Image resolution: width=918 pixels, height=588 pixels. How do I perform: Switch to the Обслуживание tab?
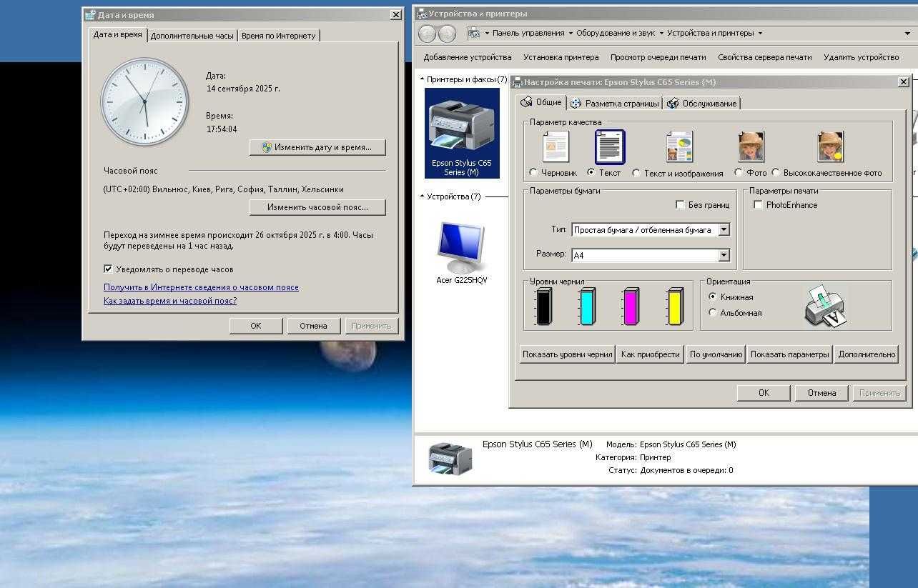click(x=701, y=104)
